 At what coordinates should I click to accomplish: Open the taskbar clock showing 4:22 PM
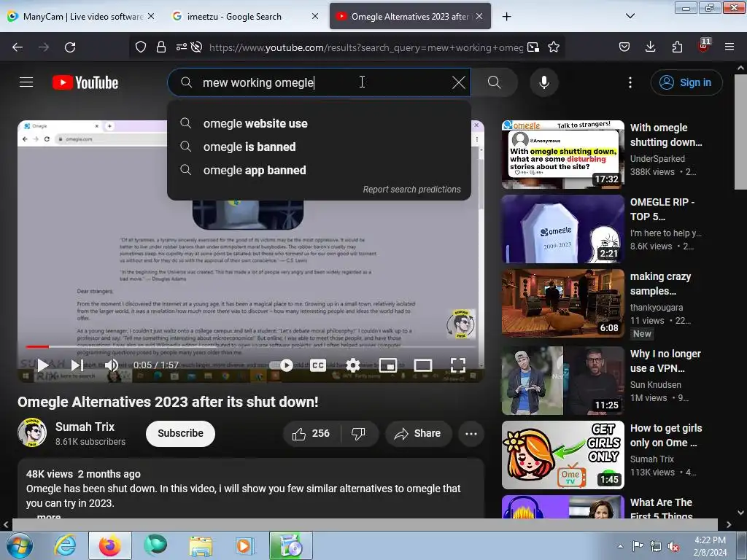[710, 546]
